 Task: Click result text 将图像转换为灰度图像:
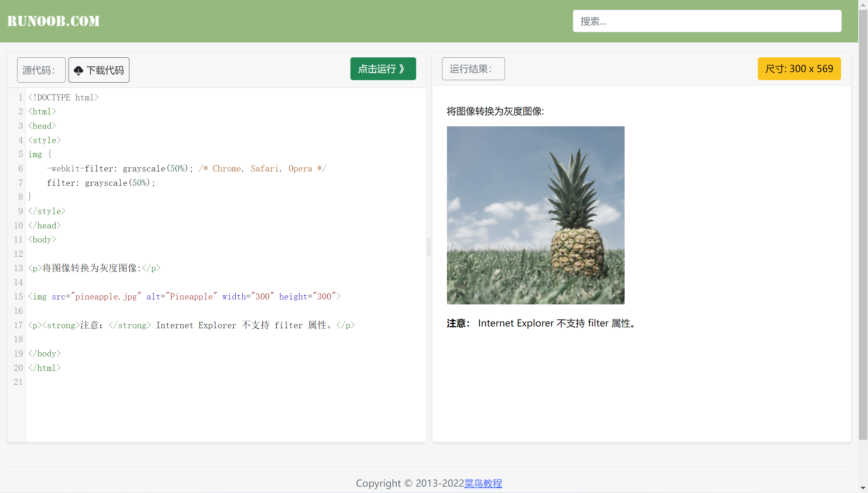(x=495, y=111)
